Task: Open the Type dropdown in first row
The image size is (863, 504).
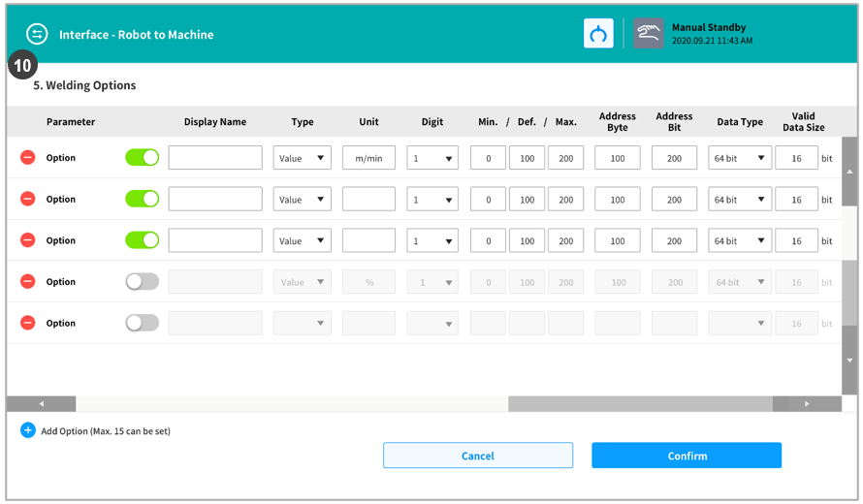Action: click(302, 158)
